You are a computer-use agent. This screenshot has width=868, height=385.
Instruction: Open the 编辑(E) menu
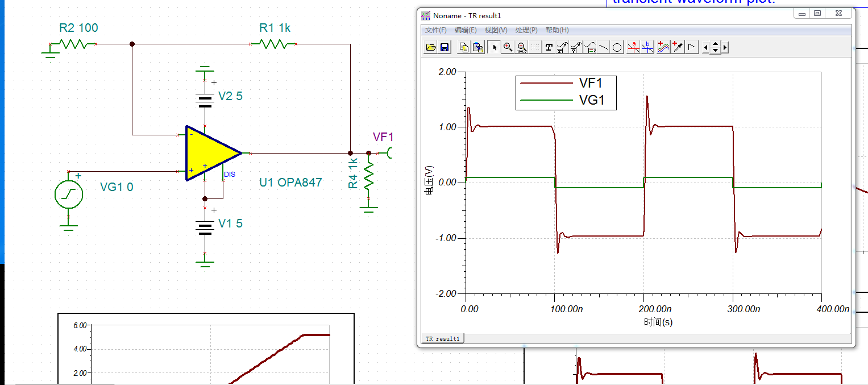pyautogui.click(x=466, y=30)
